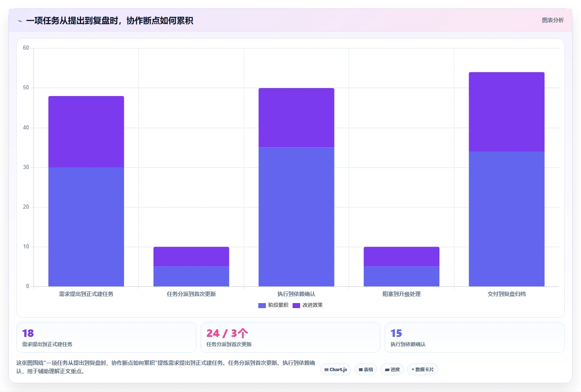The width and height of the screenshot is (581, 392).
Task: Click the 进度 tag chip
Action: 392,369
